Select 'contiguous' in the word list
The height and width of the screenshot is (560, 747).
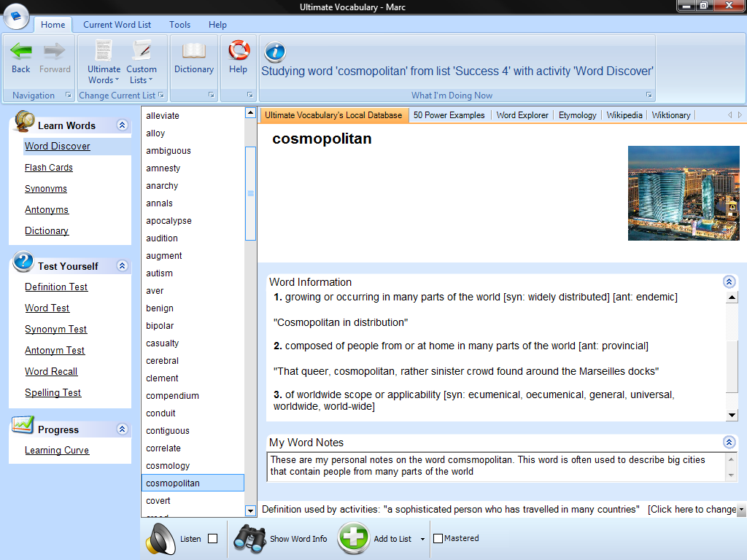[193, 430]
